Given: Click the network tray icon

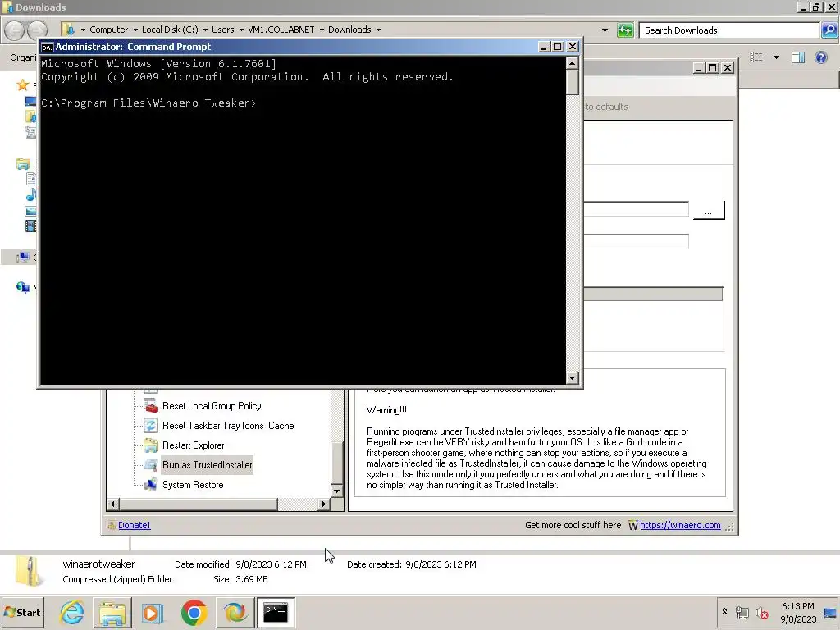Looking at the screenshot, I should 742,612.
